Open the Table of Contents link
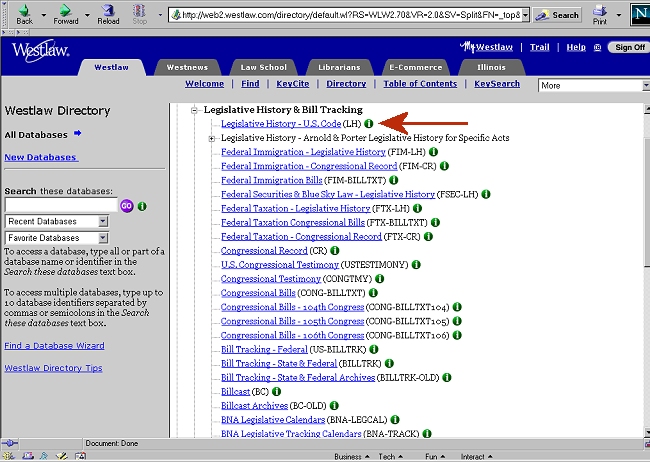650x462 pixels. [x=420, y=84]
